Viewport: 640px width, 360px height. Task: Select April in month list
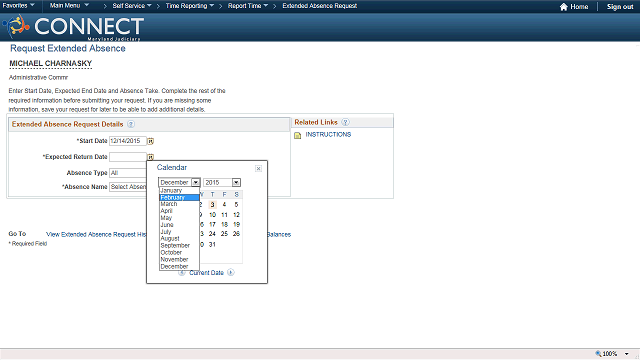click(x=179, y=211)
